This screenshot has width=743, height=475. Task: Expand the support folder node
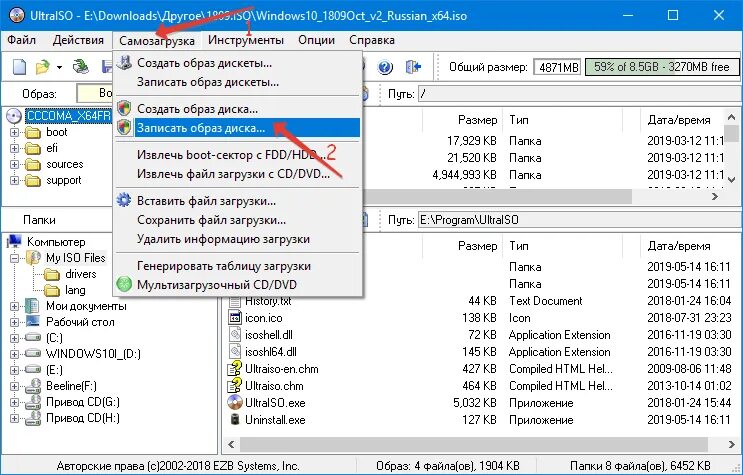tap(14, 181)
